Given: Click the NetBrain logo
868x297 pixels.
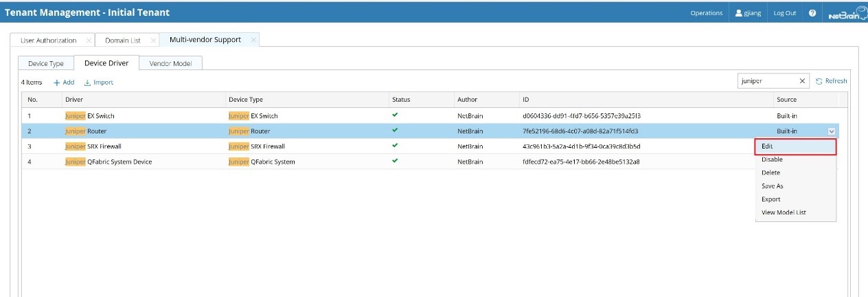Looking at the screenshot, I should (847, 14).
